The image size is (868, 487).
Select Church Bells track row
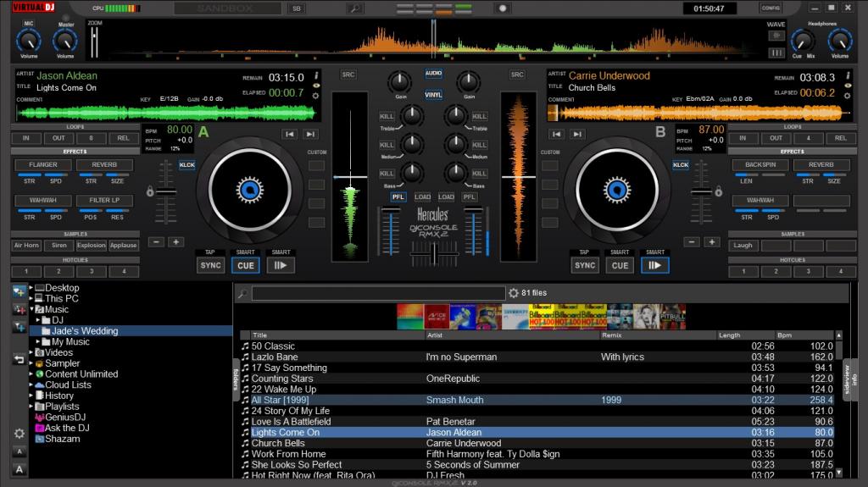[x=537, y=443]
